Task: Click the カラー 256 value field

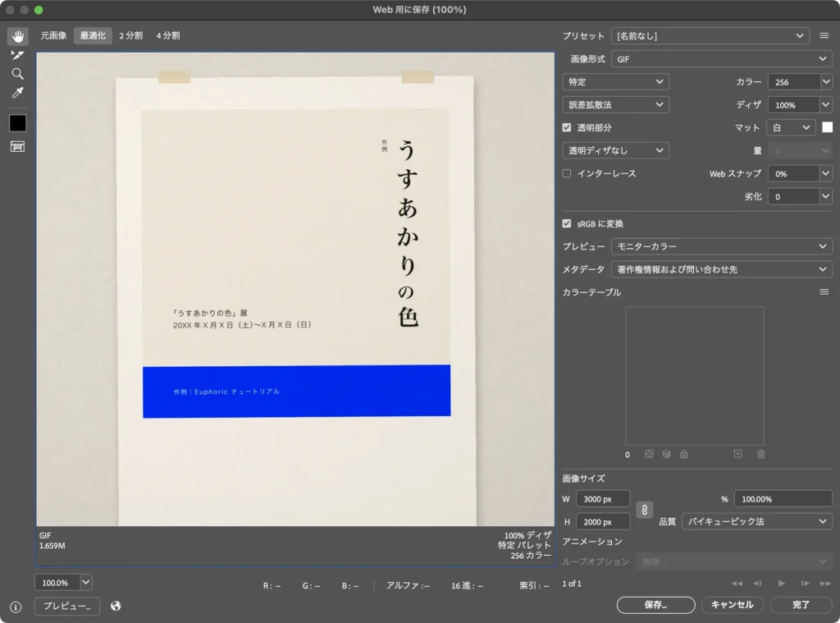Action: [794, 82]
